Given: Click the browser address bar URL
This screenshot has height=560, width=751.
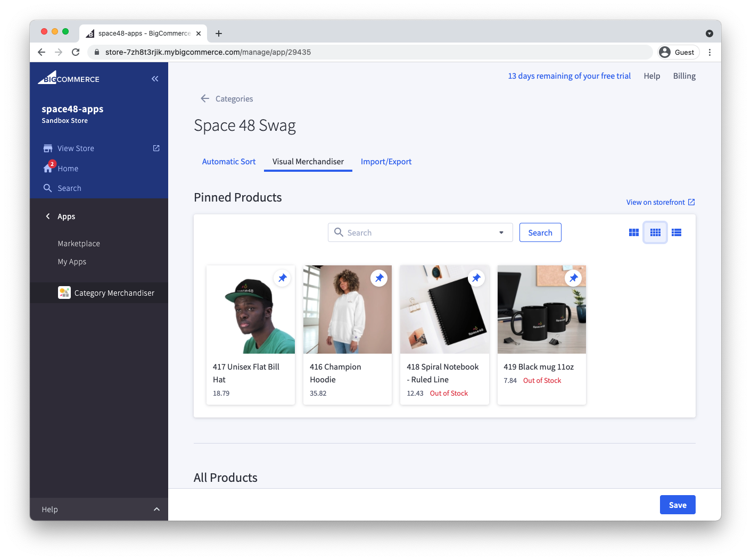Looking at the screenshot, I should tap(208, 52).
